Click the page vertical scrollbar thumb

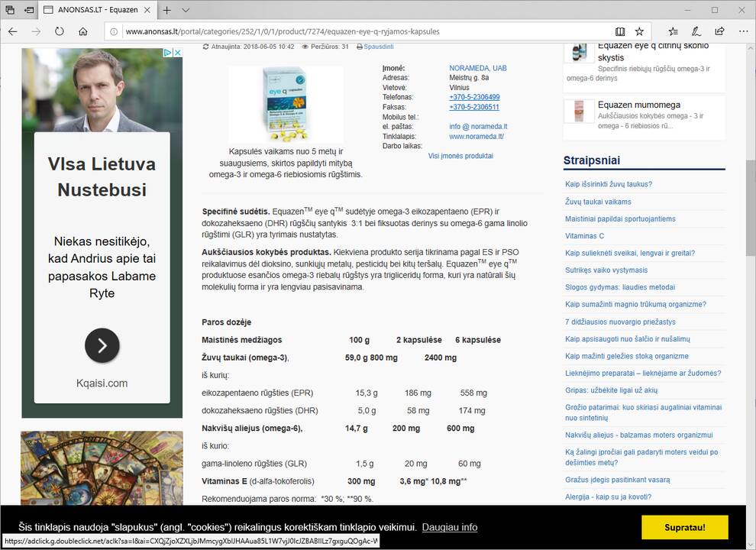[x=751, y=208]
